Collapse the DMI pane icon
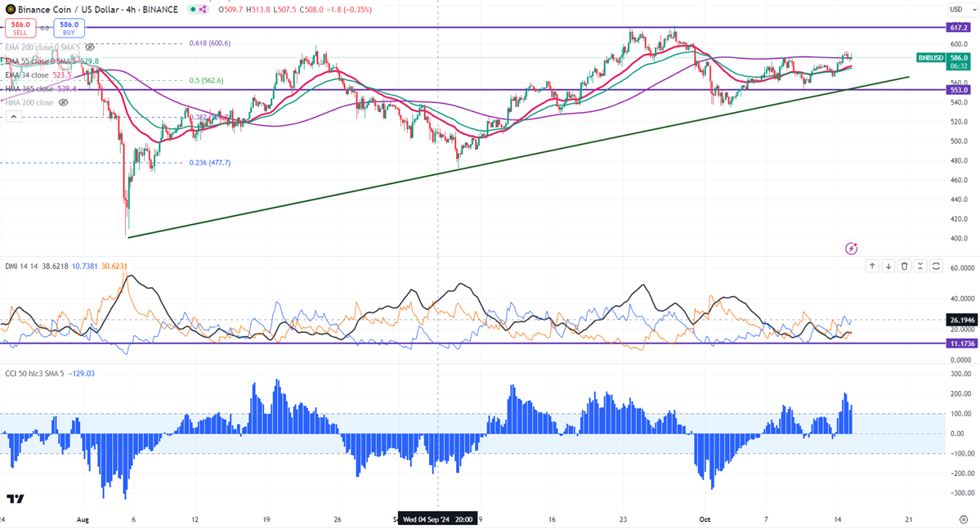Screen dimensions: 980x530 (920, 266)
